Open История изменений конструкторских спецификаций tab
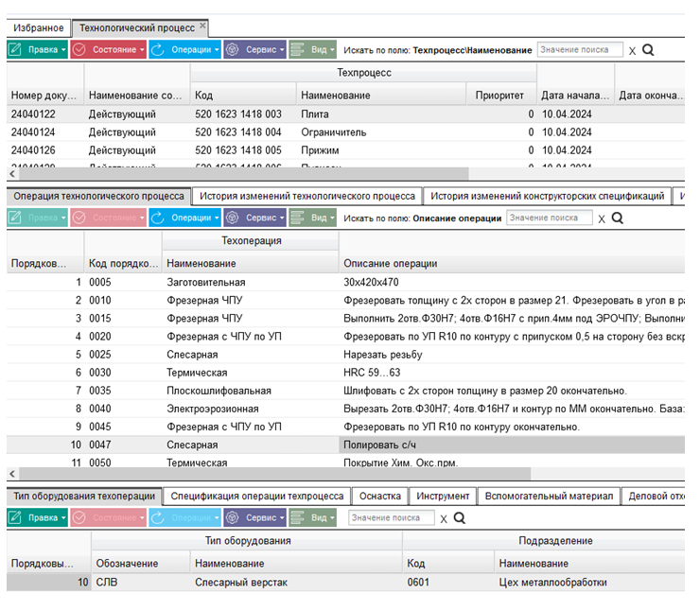The width and height of the screenshot is (700, 611). click(548, 196)
